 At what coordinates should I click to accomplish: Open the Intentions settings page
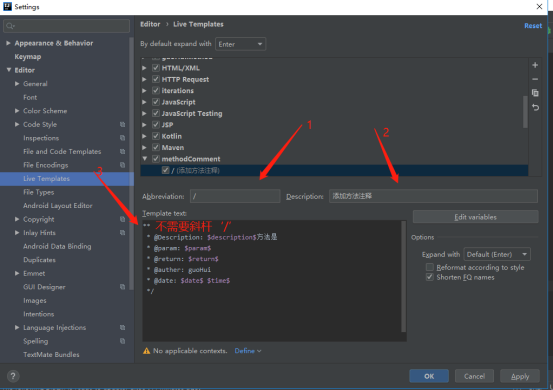38,314
